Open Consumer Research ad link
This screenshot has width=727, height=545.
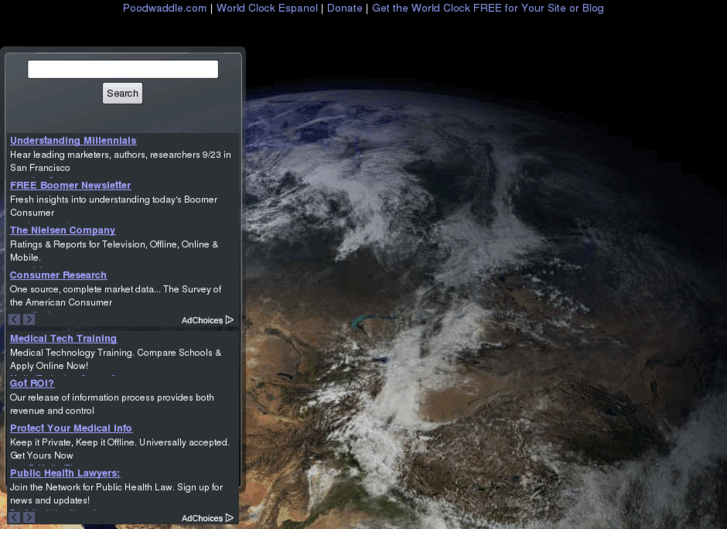point(58,275)
